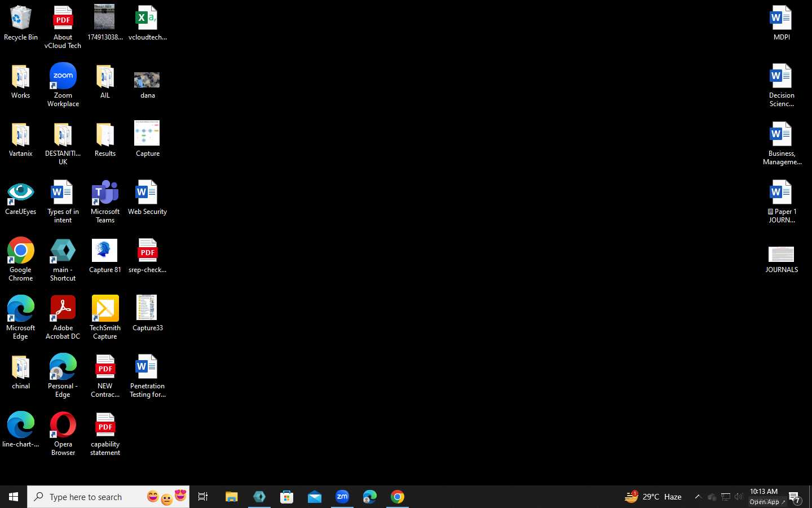
Task: Select the srep-check PDF file
Action: (147, 256)
